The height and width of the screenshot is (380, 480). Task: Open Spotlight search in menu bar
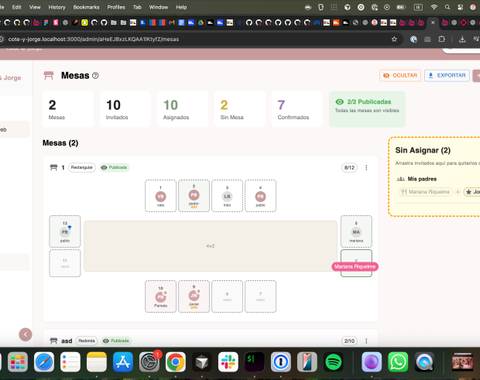[x=447, y=7]
